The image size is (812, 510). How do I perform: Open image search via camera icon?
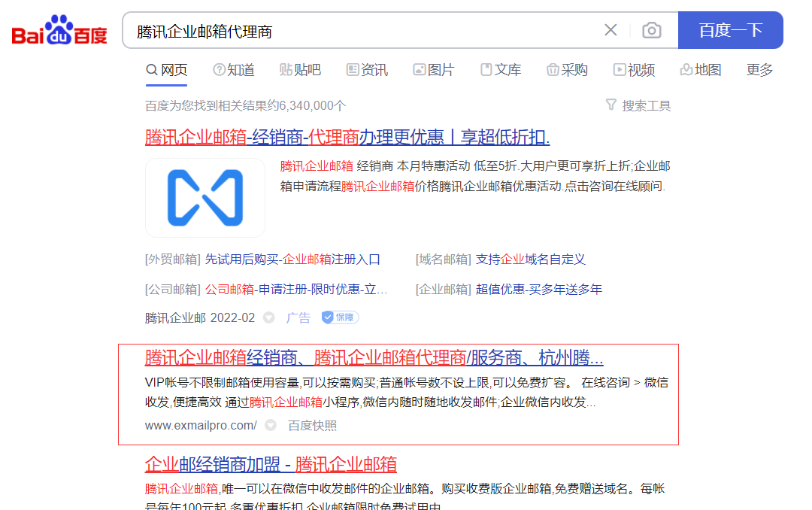(x=651, y=30)
